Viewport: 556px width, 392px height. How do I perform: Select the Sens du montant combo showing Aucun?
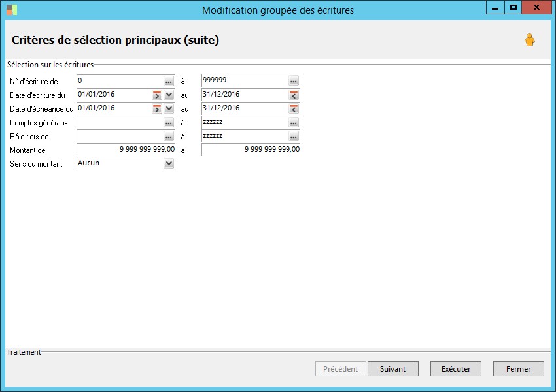[x=126, y=163]
